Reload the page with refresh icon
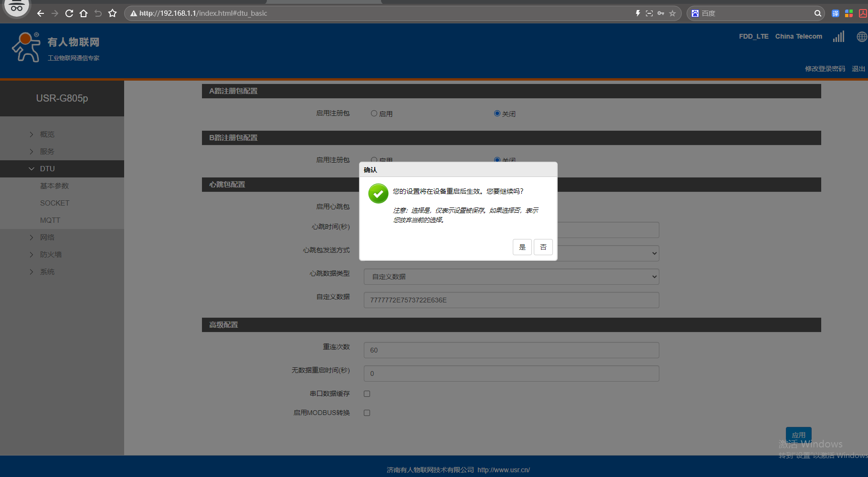Viewport: 868px width, 477px height. click(x=69, y=13)
